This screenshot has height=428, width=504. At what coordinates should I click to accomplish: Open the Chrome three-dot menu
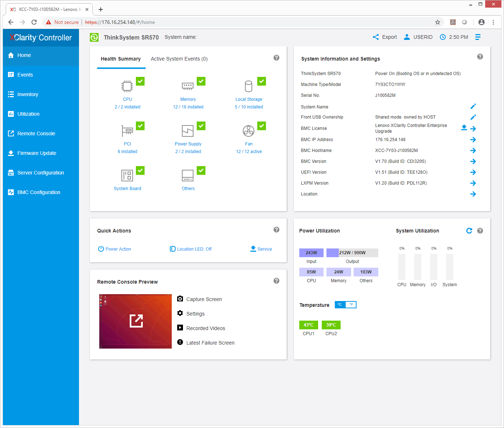pos(493,22)
